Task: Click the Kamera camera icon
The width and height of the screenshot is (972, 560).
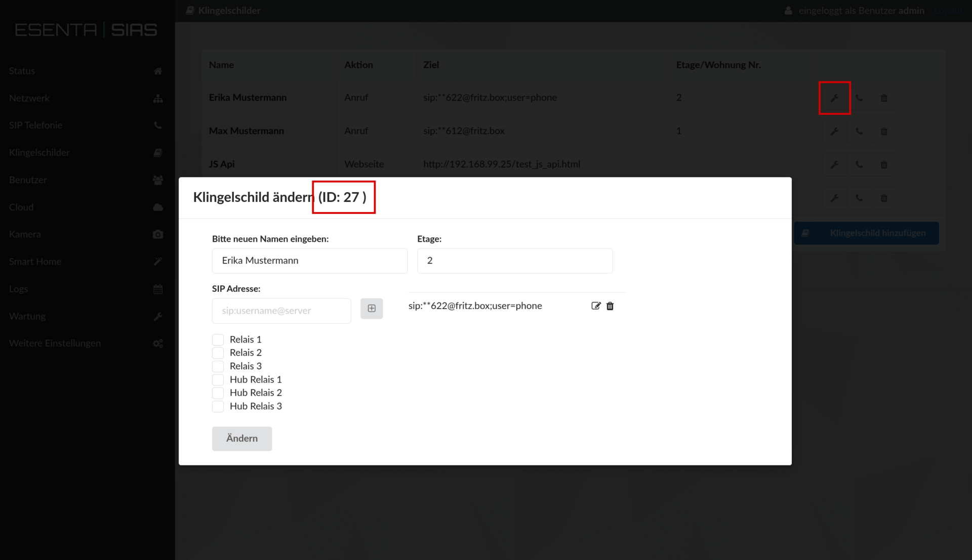Action: (158, 234)
